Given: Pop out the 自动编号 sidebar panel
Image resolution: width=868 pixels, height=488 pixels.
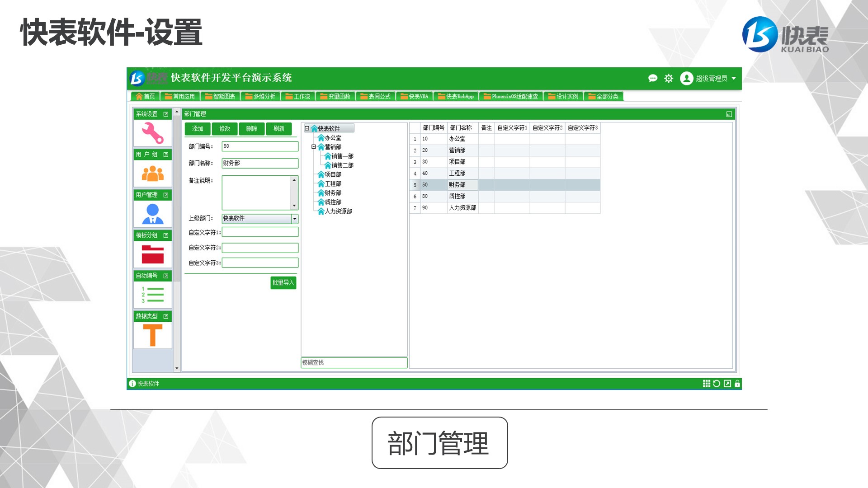Looking at the screenshot, I should click(x=166, y=276).
